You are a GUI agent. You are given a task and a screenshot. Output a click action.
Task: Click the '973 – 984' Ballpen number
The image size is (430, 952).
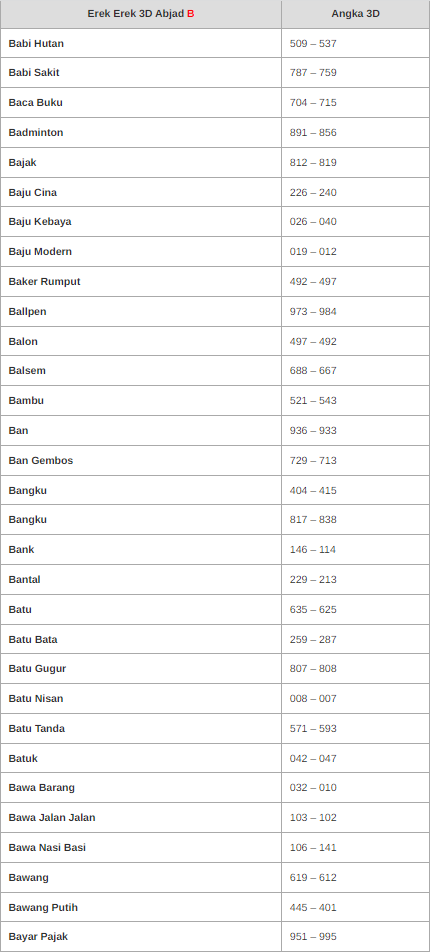coord(313,311)
